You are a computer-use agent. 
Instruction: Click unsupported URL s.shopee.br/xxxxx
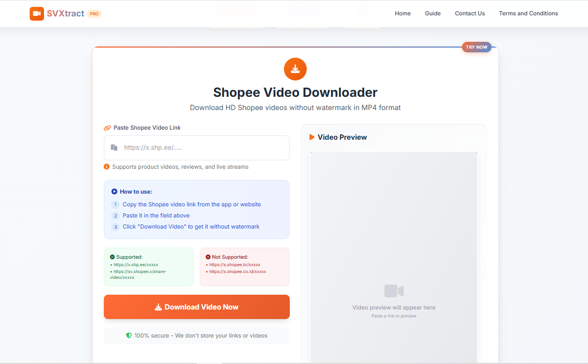[234, 265]
